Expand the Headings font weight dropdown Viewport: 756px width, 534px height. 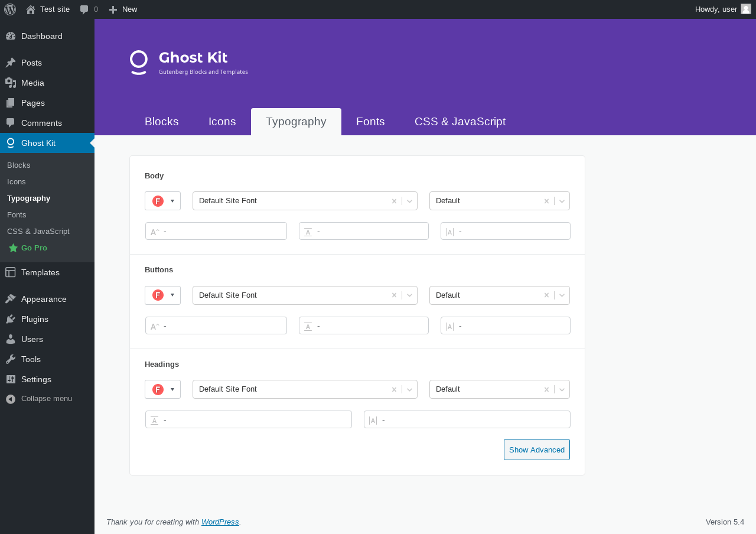click(562, 389)
